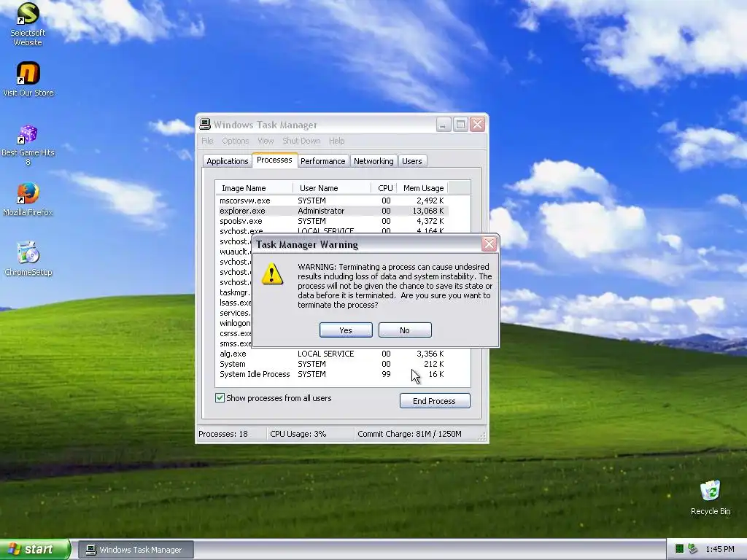Sort by the Mem Usage column header
Image resolution: width=747 pixels, height=560 pixels.
(422, 188)
